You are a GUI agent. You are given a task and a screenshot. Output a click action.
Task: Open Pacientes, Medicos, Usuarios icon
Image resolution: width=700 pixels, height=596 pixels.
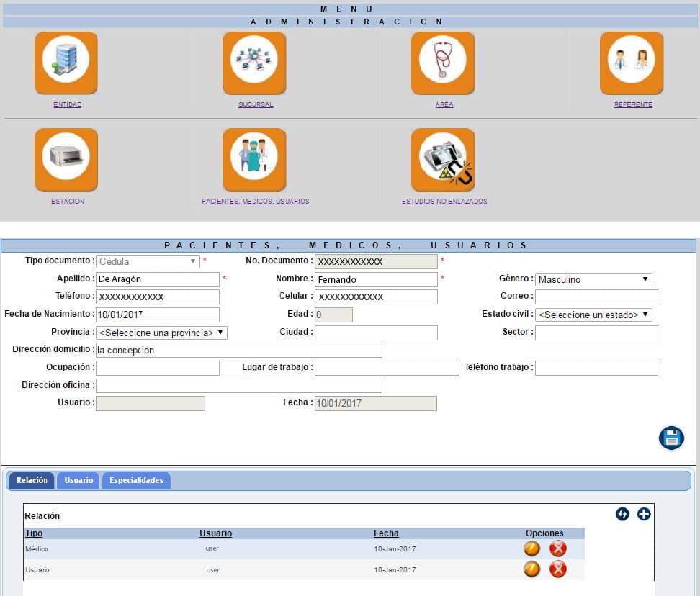pyautogui.click(x=254, y=160)
